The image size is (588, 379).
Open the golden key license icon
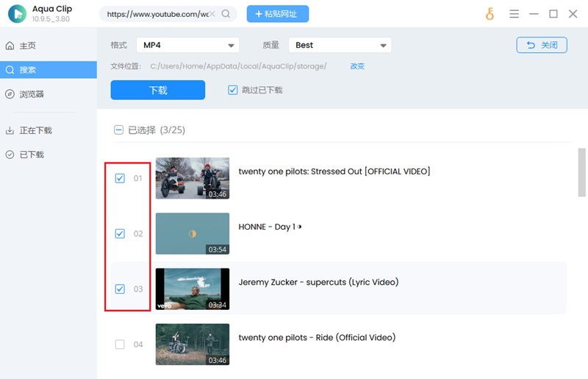[x=490, y=14]
